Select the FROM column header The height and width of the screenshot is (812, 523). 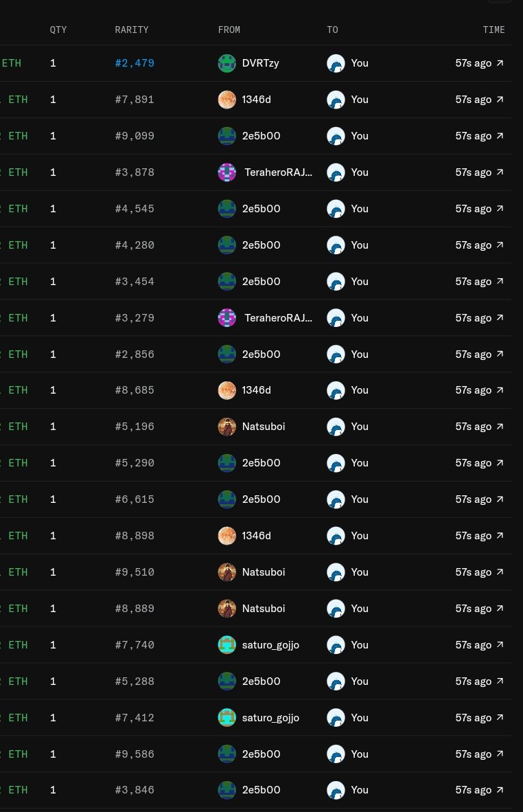tap(229, 30)
